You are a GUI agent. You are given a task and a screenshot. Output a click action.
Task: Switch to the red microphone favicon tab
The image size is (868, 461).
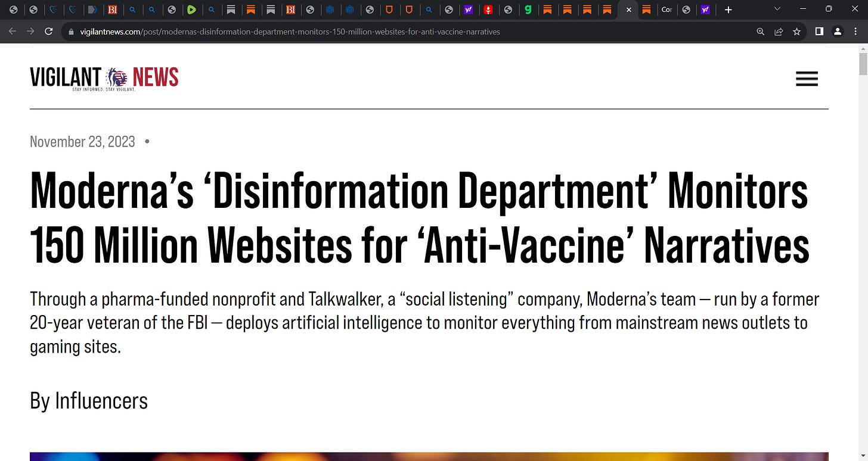tap(488, 10)
